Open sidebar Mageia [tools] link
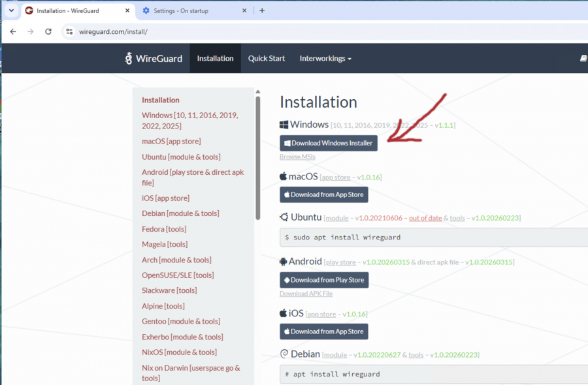This screenshot has height=385, width=588. (x=165, y=245)
